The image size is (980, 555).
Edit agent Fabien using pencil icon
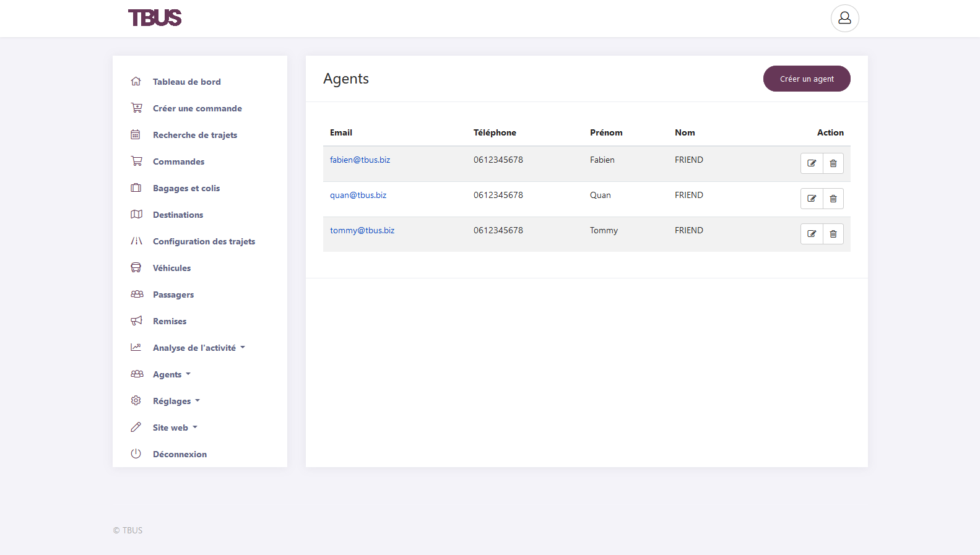pyautogui.click(x=811, y=163)
